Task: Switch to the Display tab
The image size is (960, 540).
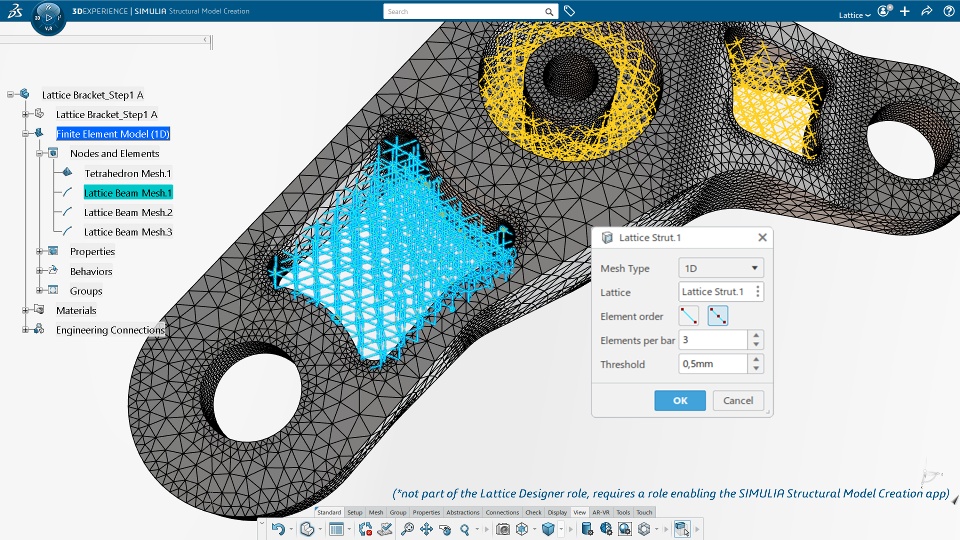Action: [x=557, y=512]
